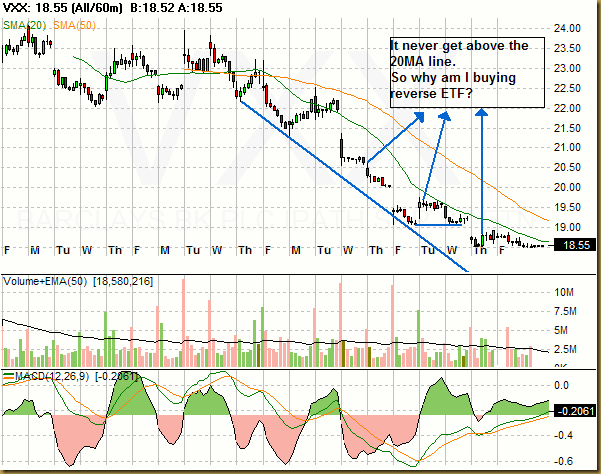Click the A:18.55 ask value

coord(200,8)
